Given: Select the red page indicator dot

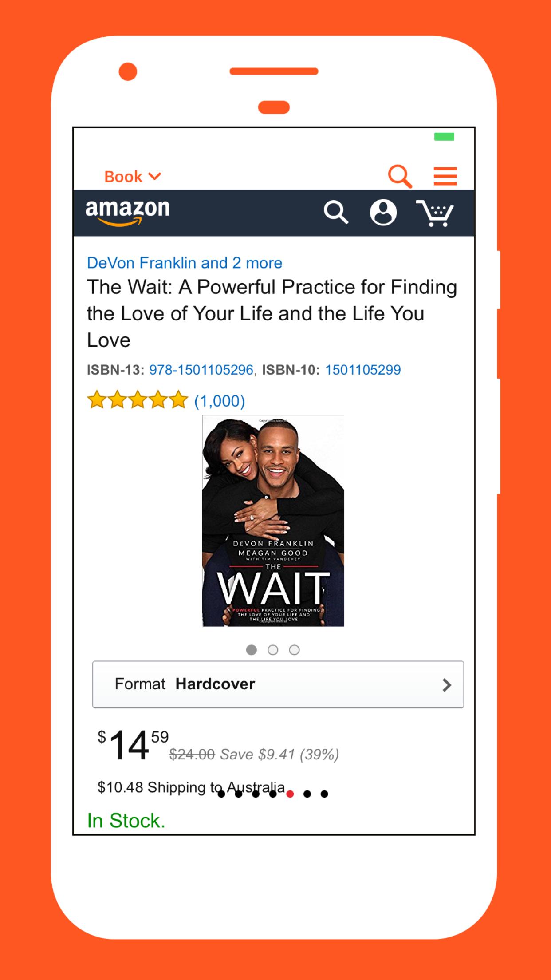Looking at the screenshot, I should tap(290, 794).
